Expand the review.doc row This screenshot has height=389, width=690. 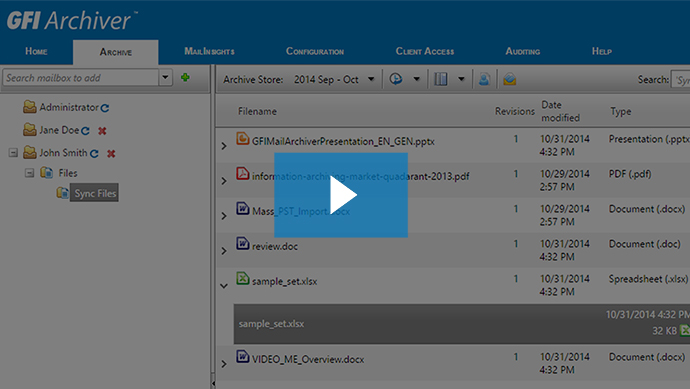click(224, 251)
